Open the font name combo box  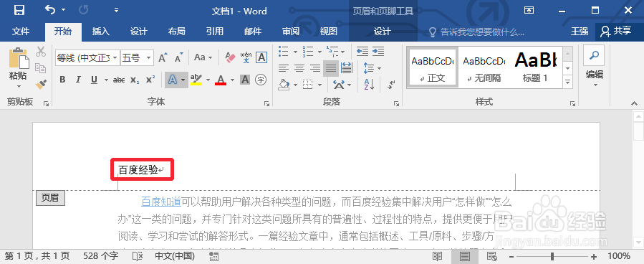coord(87,57)
